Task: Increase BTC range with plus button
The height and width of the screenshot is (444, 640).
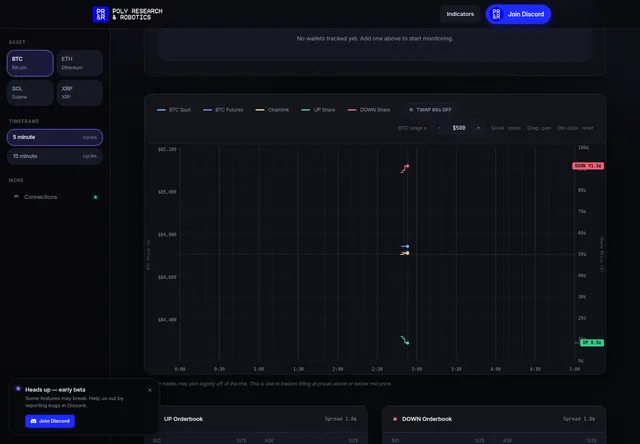Action: coord(478,128)
